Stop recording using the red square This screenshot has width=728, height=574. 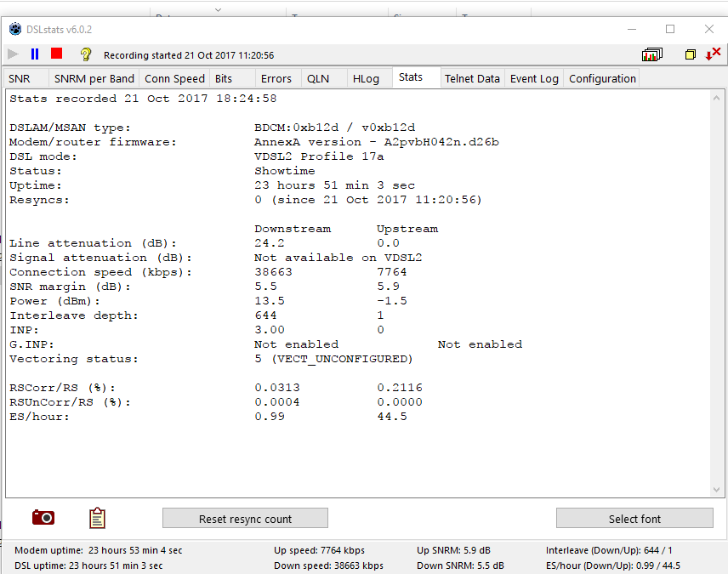(57, 54)
